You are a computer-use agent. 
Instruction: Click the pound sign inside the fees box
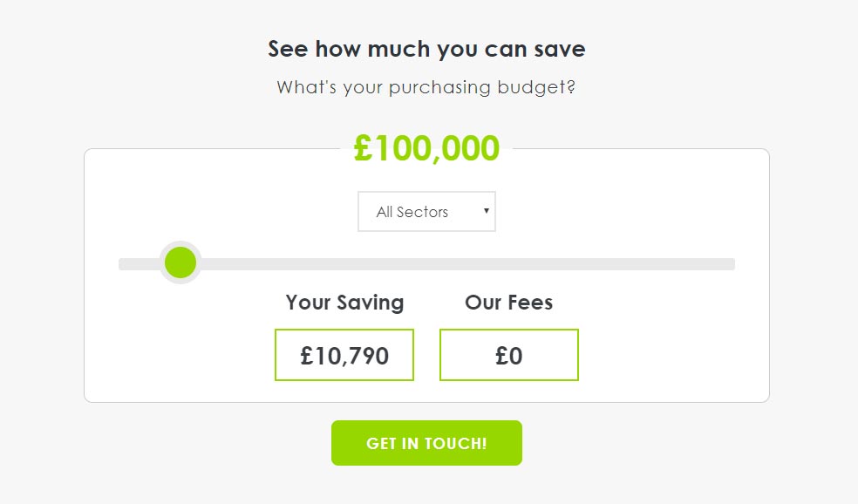point(501,356)
